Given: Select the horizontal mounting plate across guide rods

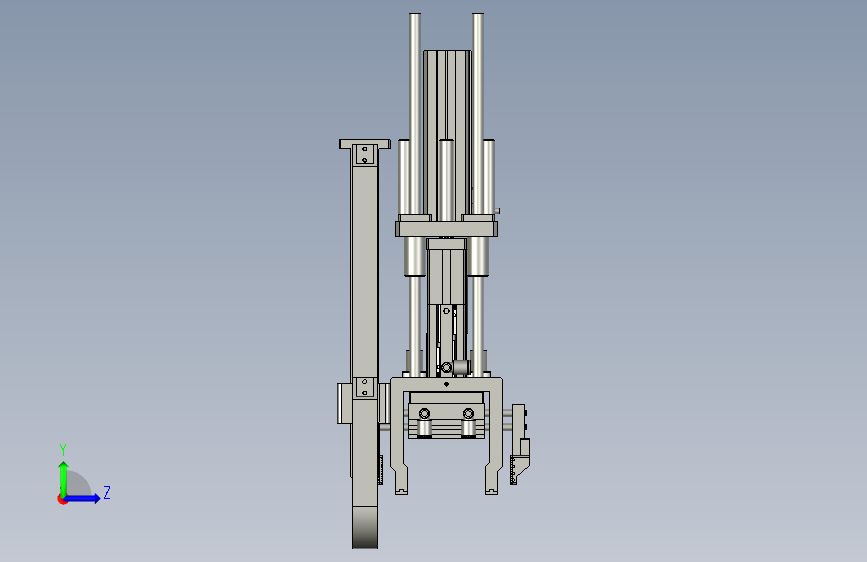Looking at the screenshot, I should [x=446, y=228].
